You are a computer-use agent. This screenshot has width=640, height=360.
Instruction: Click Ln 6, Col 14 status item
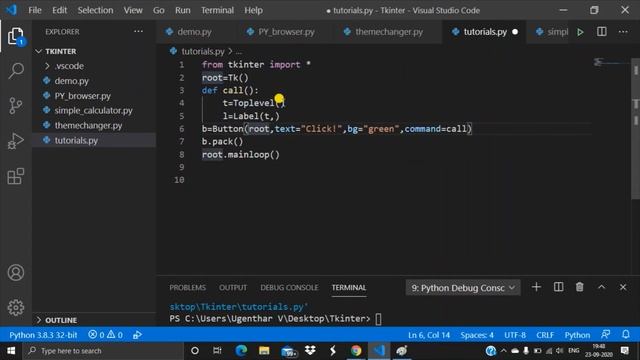click(429, 335)
